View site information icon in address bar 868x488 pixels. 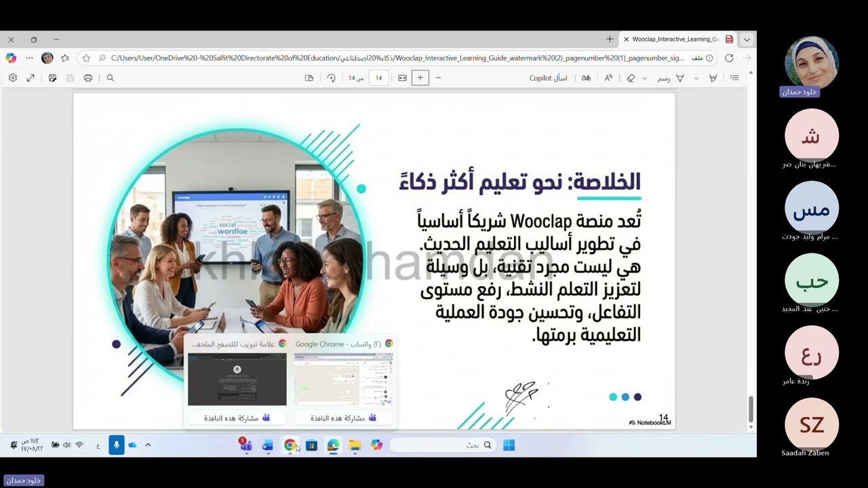tap(709, 58)
